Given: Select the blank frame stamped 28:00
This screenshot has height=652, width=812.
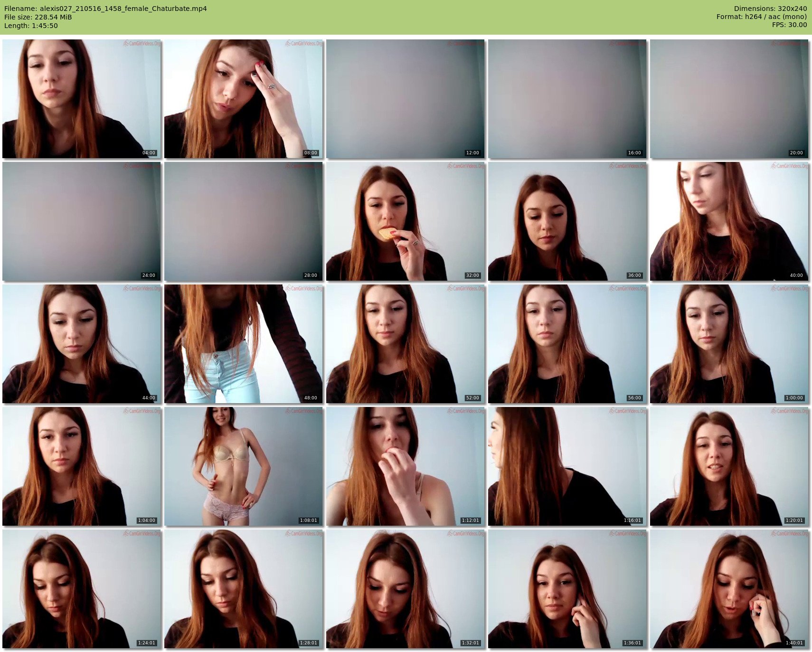Looking at the screenshot, I should (244, 221).
